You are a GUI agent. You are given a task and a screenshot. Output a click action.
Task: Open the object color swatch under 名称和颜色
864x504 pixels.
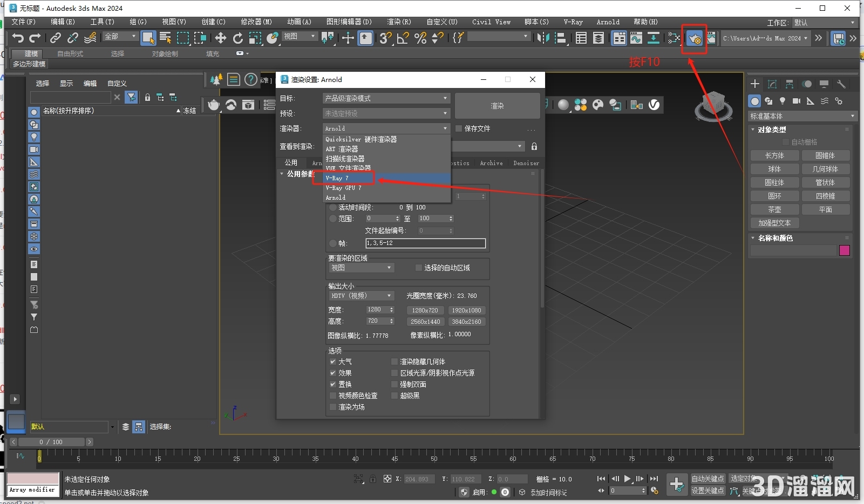coord(845,250)
